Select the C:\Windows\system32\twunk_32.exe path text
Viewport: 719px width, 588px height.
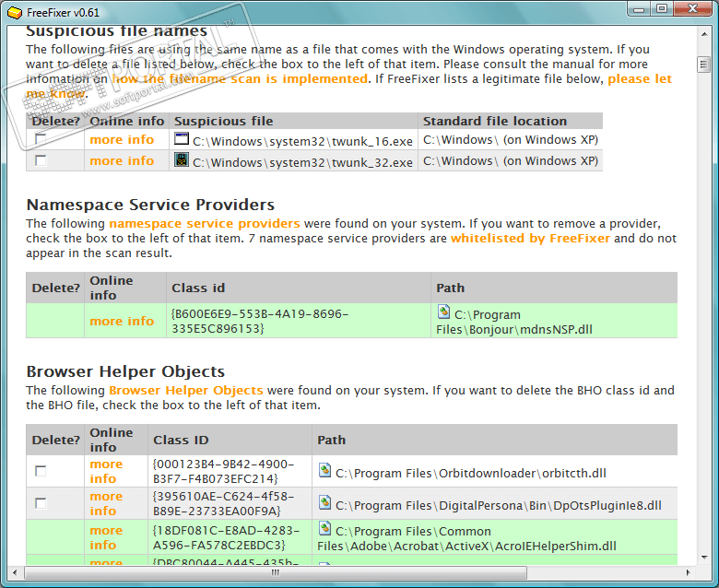coord(302,162)
